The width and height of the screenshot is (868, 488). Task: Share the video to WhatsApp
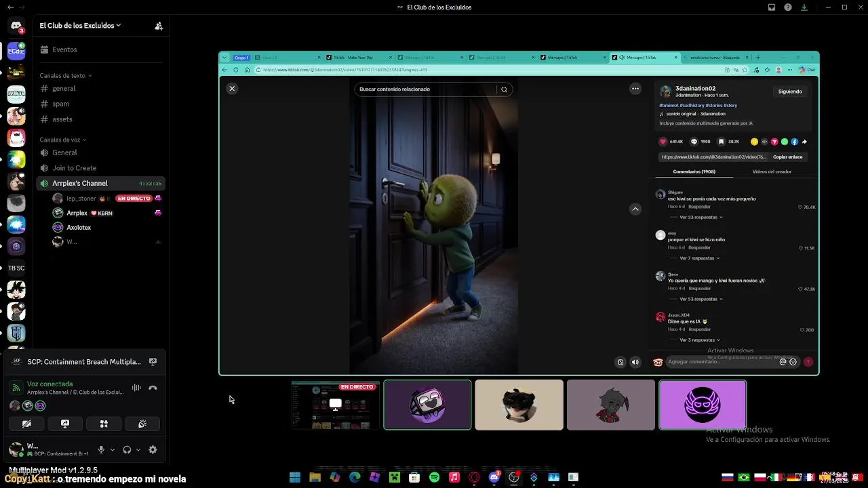coord(785,142)
